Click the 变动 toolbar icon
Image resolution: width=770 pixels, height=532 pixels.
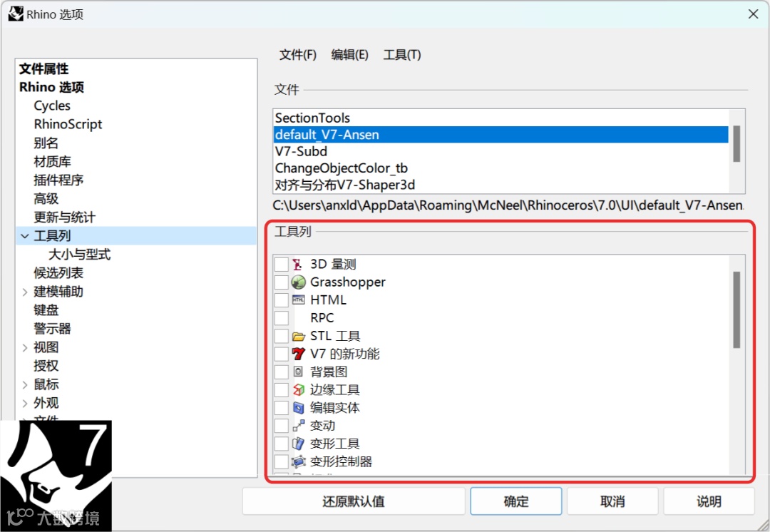pyautogui.click(x=298, y=426)
